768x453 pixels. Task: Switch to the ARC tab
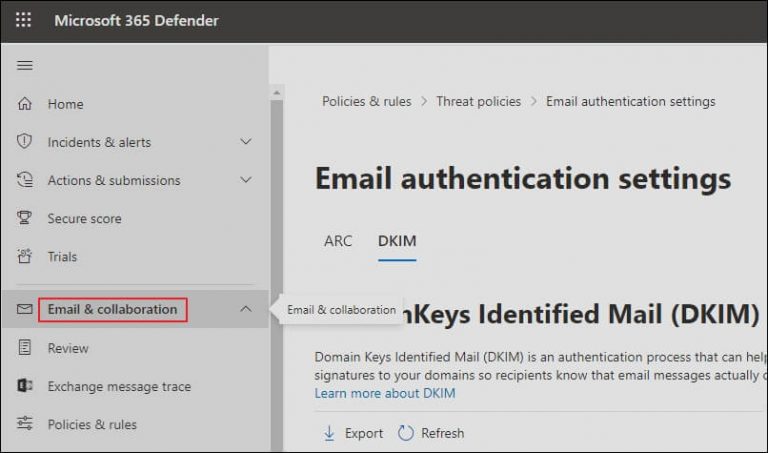click(338, 241)
